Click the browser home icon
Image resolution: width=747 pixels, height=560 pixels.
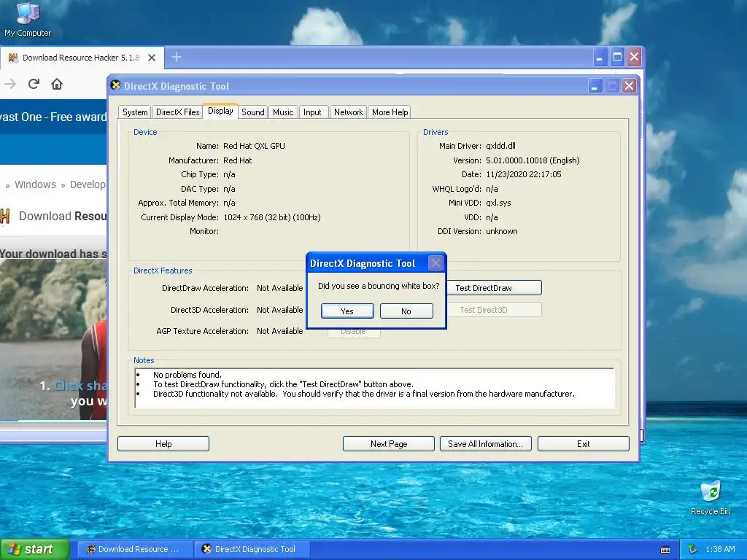pyautogui.click(x=57, y=85)
